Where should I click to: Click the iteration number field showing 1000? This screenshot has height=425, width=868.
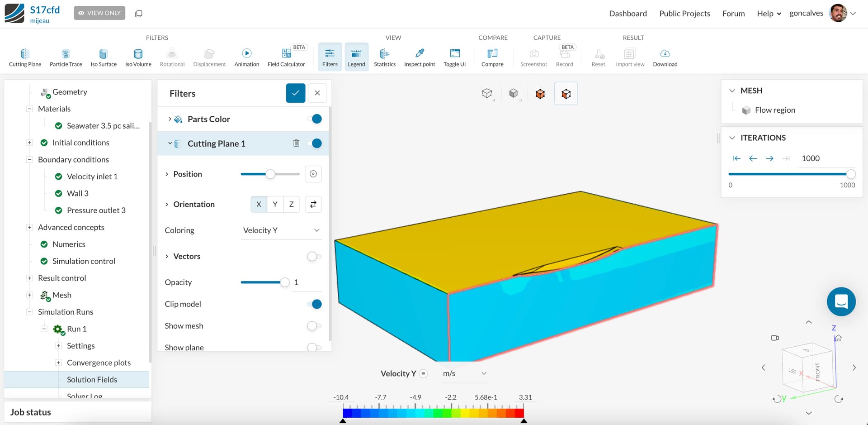click(x=826, y=158)
